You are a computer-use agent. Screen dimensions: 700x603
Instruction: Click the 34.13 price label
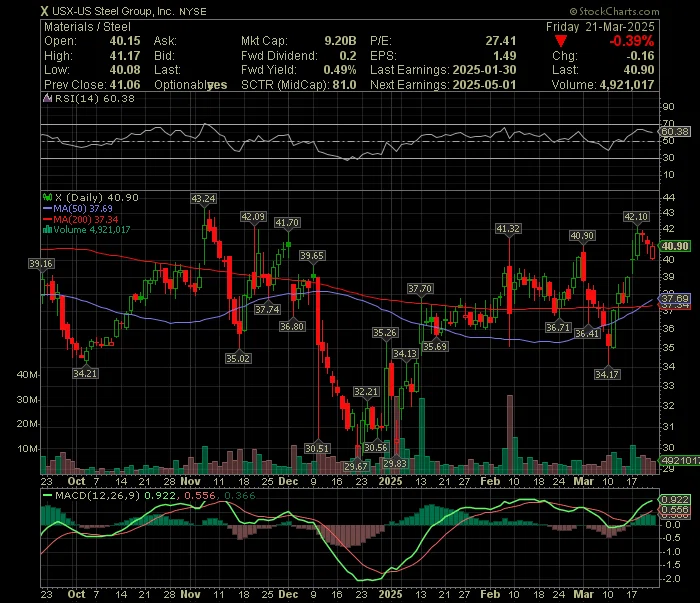pyautogui.click(x=405, y=354)
